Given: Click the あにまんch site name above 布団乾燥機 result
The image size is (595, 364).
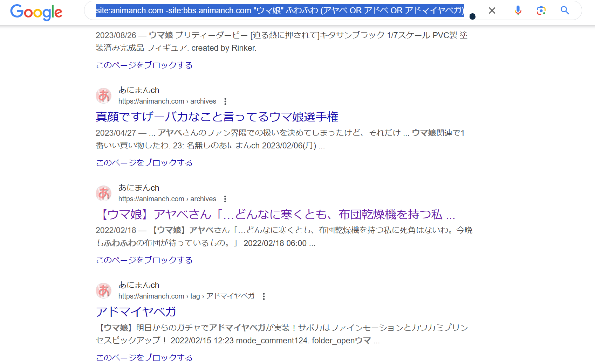Looking at the screenshot, I should click(x=139, y=188).
